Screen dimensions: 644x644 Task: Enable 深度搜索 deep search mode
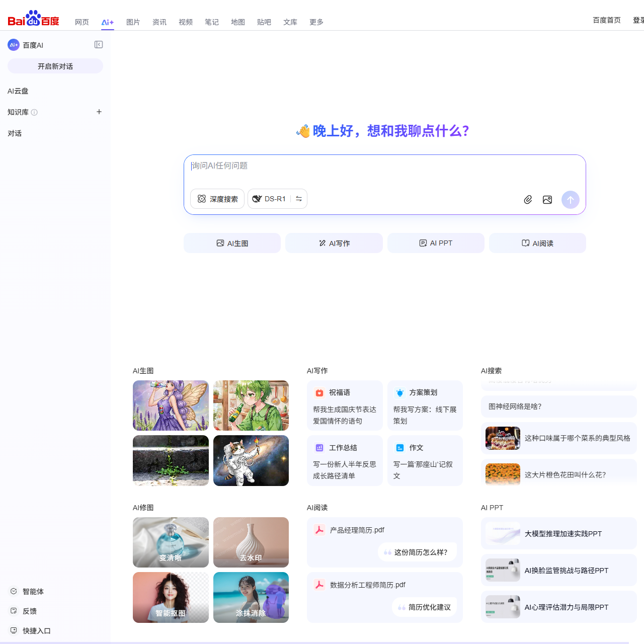[x=217, y=199]
